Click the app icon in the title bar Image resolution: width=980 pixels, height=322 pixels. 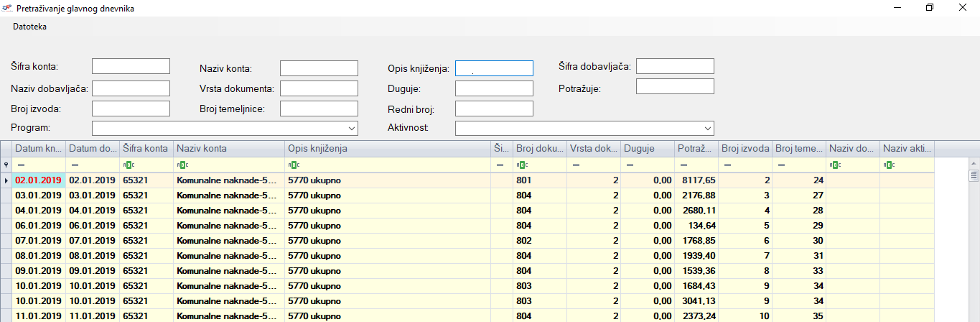coord(7,9)
